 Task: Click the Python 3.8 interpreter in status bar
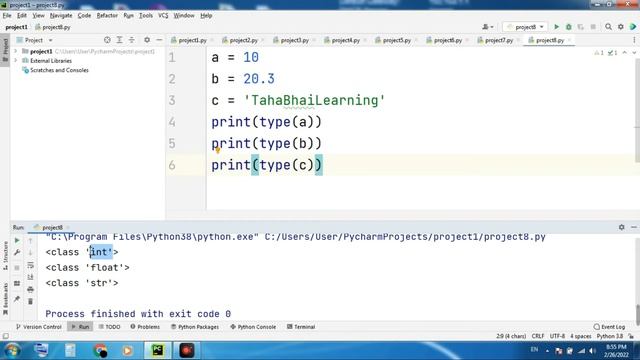coord(610,336)
